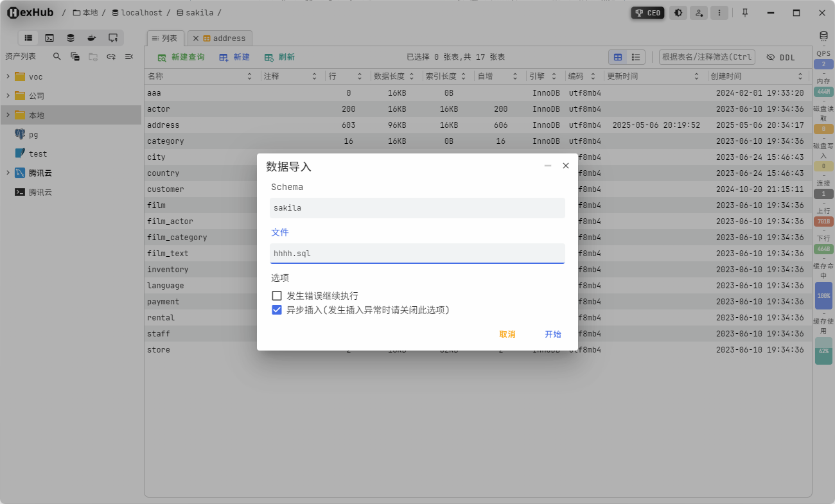This screenshot has height=504, width=835.
Task: Switch to card view with the grid toggle
Action: (618, 56)
